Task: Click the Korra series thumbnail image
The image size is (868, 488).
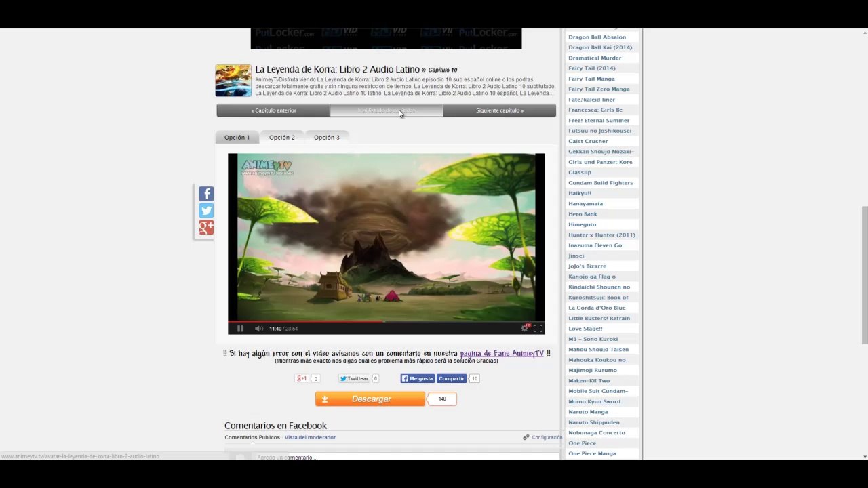Action: [233, 81]
